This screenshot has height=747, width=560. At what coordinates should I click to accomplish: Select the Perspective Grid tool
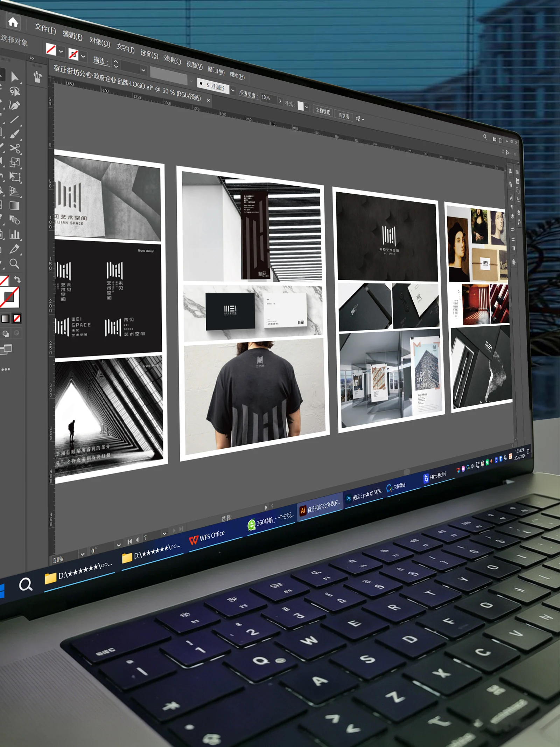(x=15, y=191)
